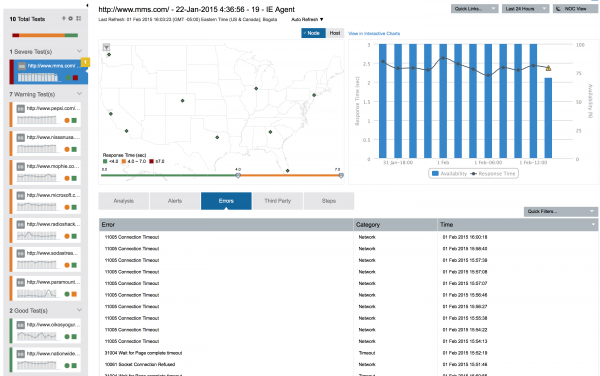600x376 pixels.
Task: Click the map filter funnel icon
Action: pyautogui.click(x=106, y=47)
